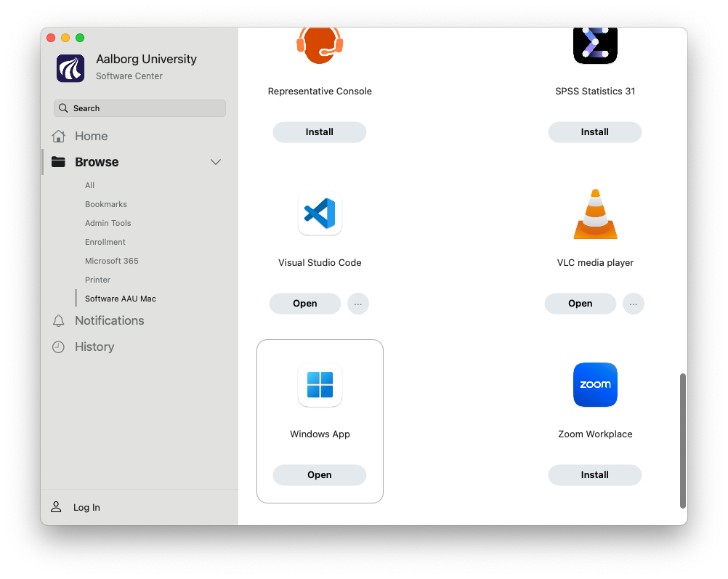Open VLC media player via its Open button

coord(581,304)
